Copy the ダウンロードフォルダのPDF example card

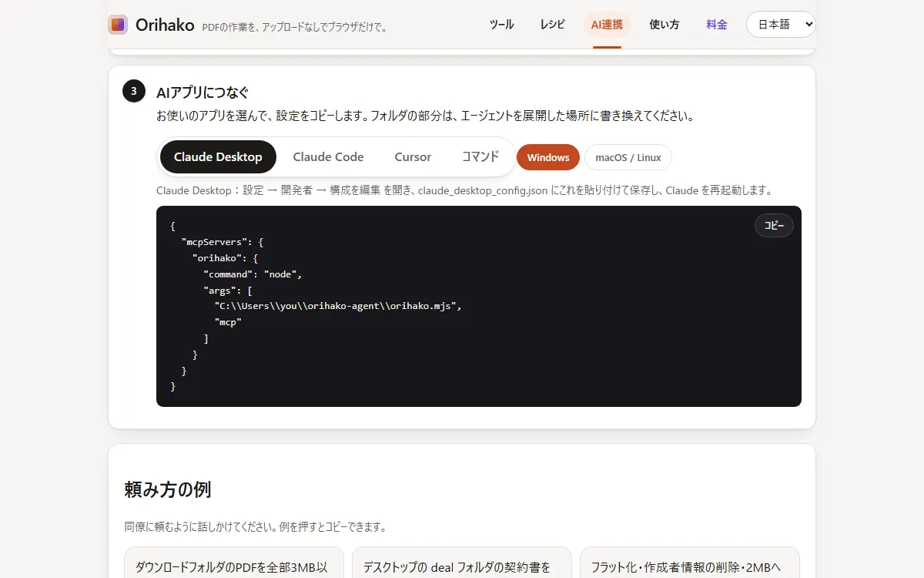click(234, 563)
